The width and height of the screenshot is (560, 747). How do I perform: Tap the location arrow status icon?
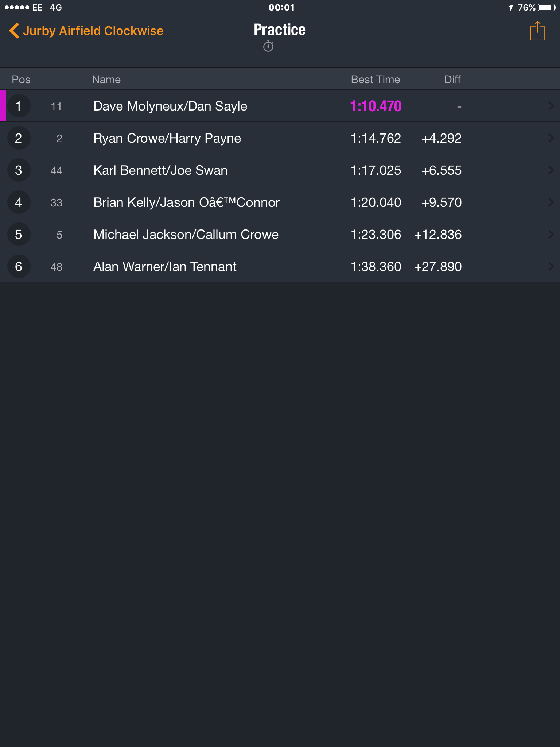click(510, 7)
